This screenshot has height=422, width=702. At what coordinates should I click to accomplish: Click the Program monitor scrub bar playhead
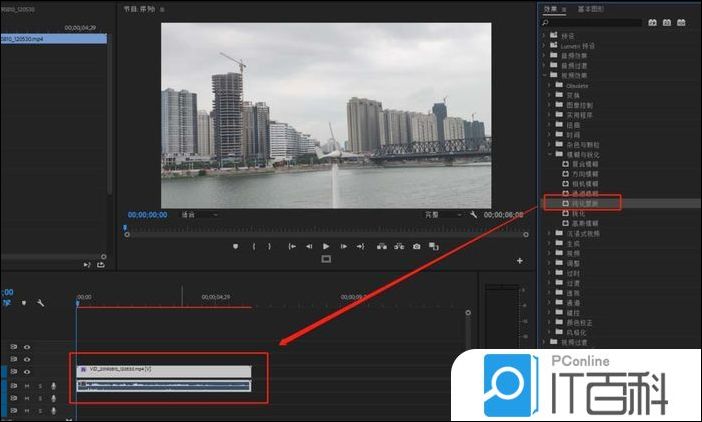coord(125,228)
